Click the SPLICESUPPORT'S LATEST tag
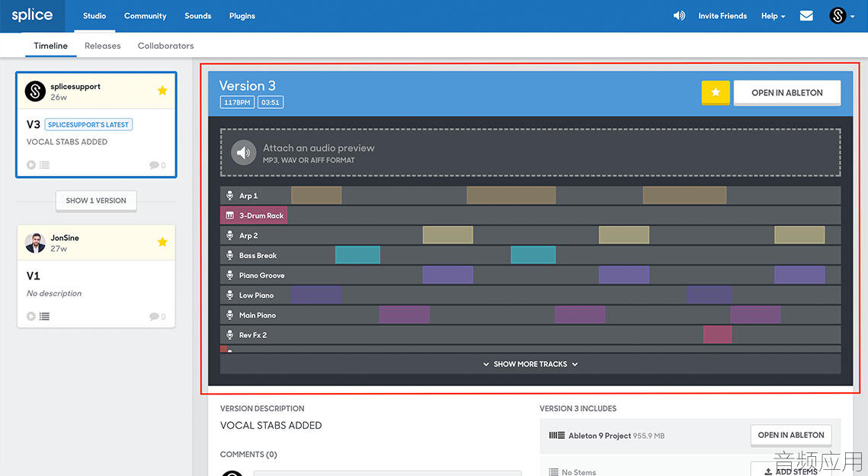 [x=88, y=125]
